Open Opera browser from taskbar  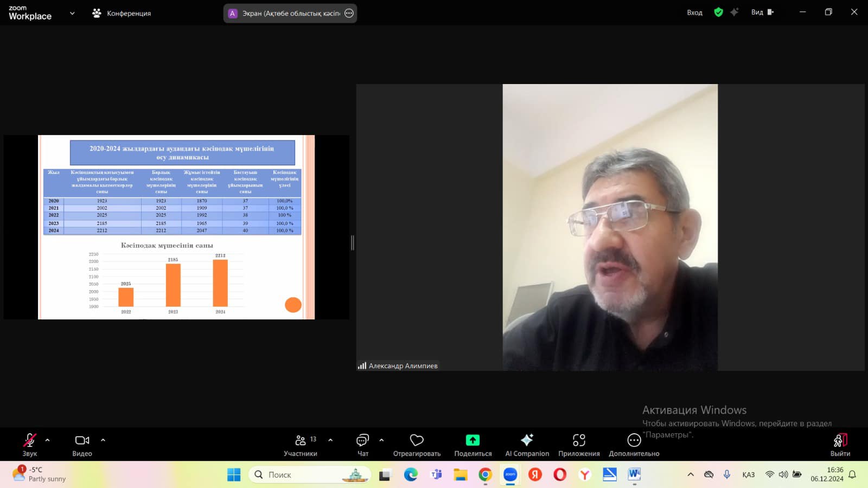click(x=560, y=474)
